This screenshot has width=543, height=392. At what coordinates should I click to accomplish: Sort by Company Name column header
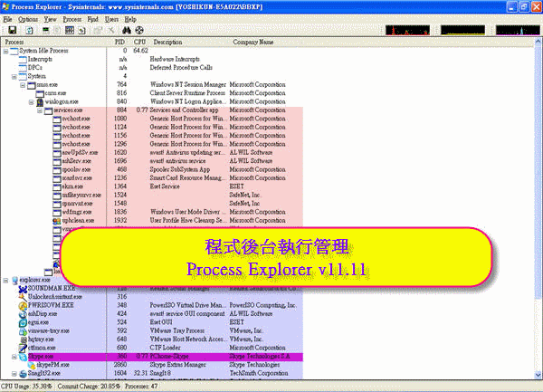point(252,42)
